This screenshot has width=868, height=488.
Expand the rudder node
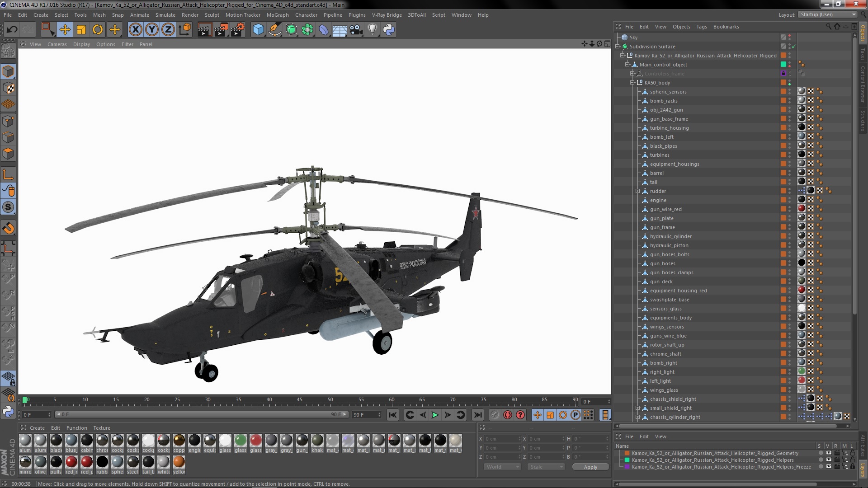[x=638, y=191]
